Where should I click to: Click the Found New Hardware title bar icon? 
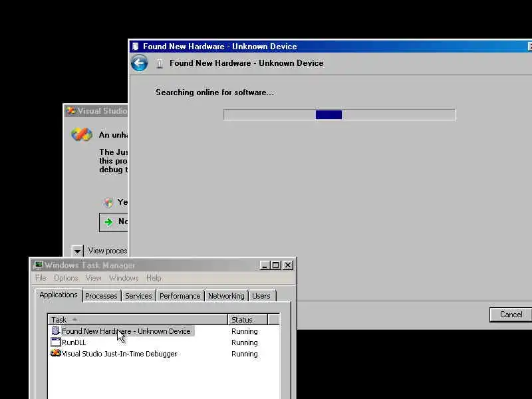coord(136,46)
